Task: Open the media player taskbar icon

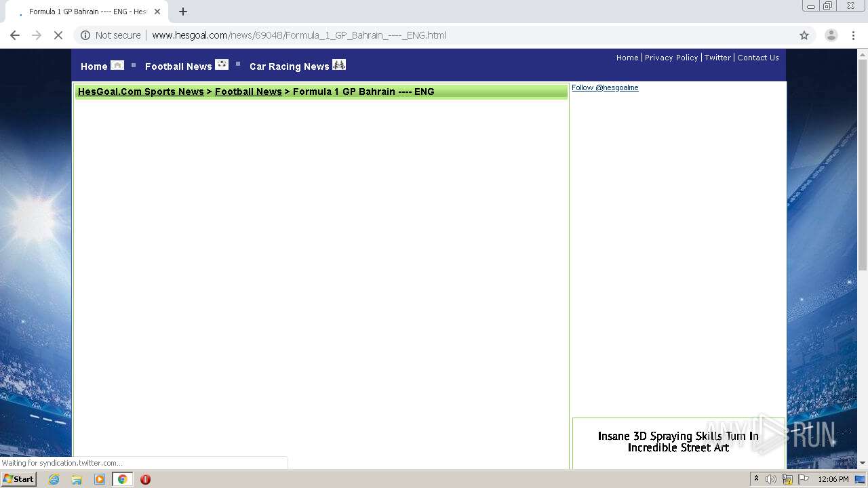Action: pyautogui.click(x=100, y=479)
